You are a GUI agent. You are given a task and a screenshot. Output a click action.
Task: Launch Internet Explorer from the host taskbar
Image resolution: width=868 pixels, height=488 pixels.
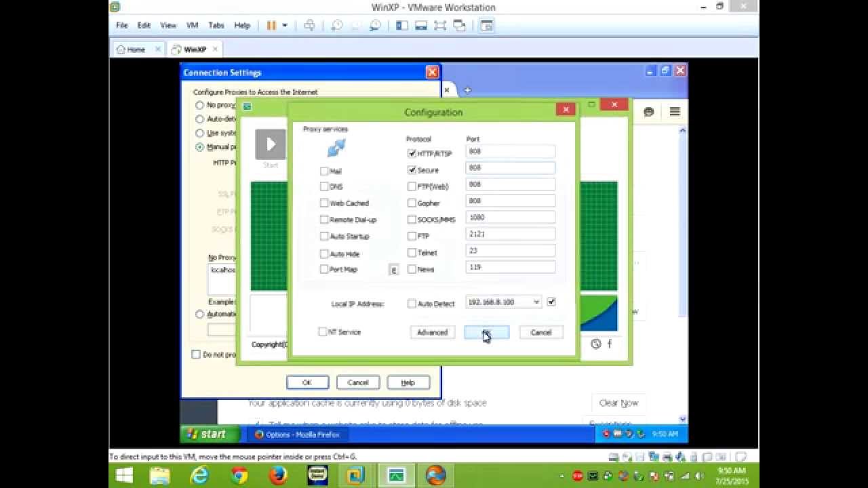point(199,476)
